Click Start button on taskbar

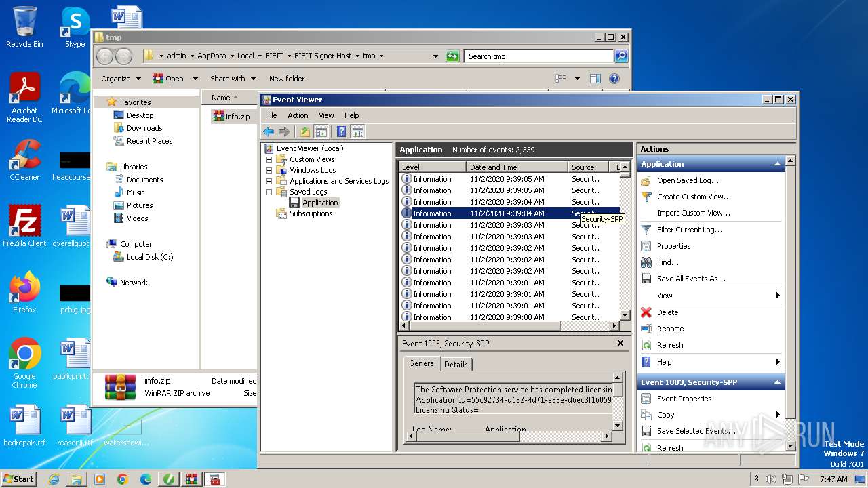coord(18,479)
